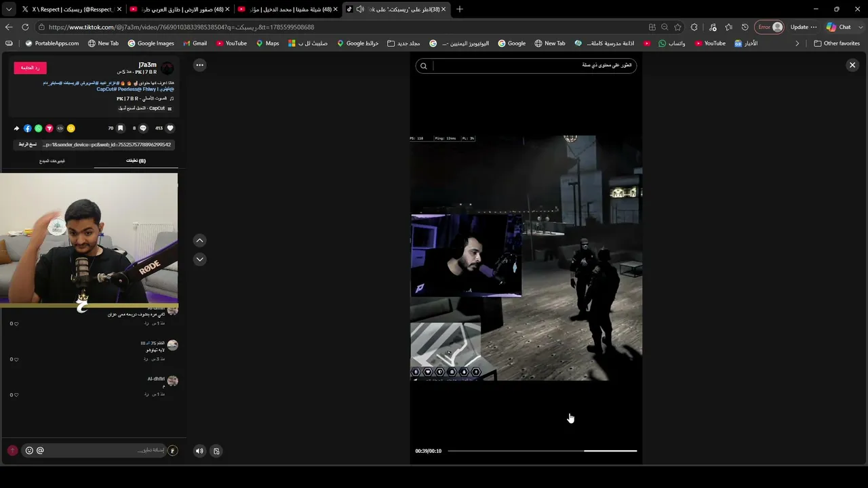Open Copilot Chat
This screenshot has width=868, height=488.
839,27
